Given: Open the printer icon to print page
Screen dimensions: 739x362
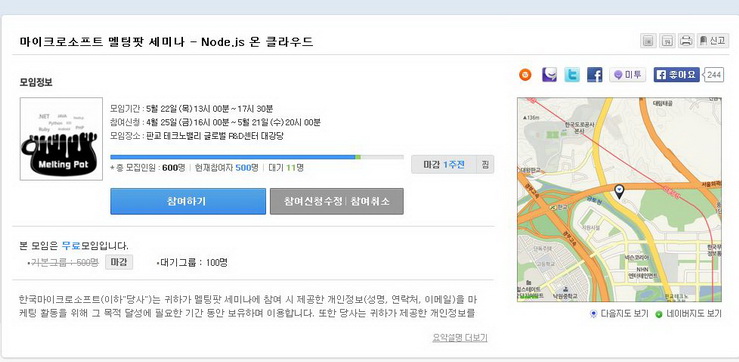Looking at the screenshot, I should (x=686, y=41).
